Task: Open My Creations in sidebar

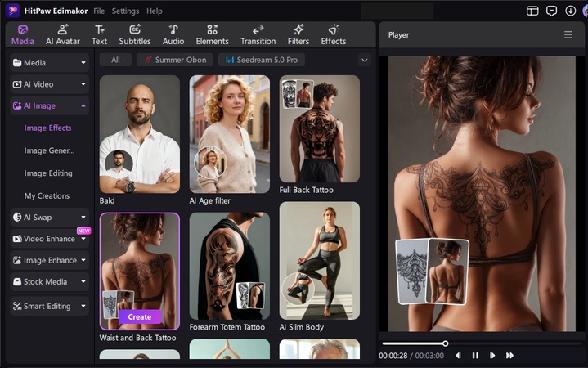Action: [x=47, y=195]
